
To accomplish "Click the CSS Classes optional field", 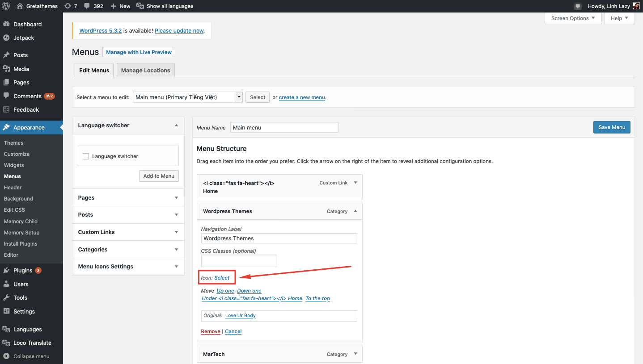I will click(x=239, y=260).
